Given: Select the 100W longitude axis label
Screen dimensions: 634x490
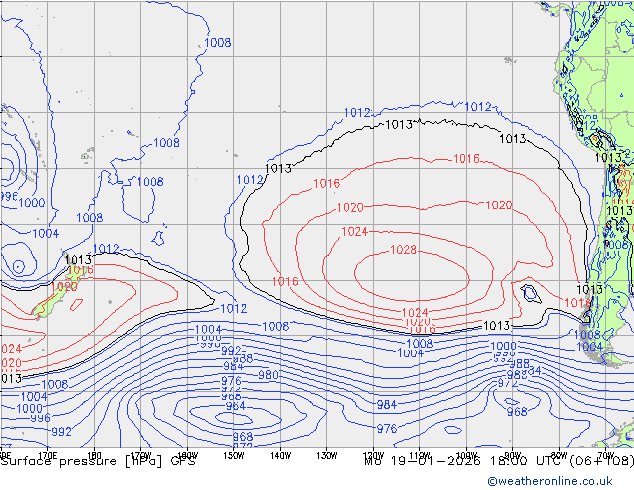Looking at the screenshot, I should tap(466, 456).
